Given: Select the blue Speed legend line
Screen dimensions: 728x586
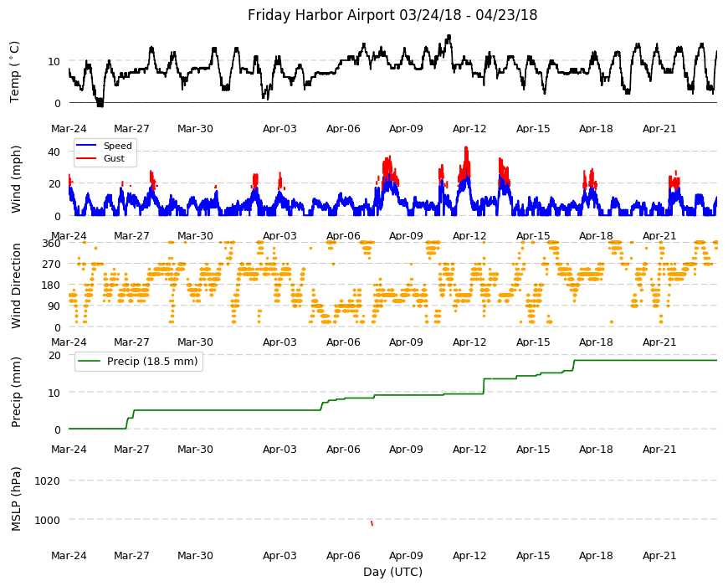Looking at the screenshot, I should tap(86, 146).
